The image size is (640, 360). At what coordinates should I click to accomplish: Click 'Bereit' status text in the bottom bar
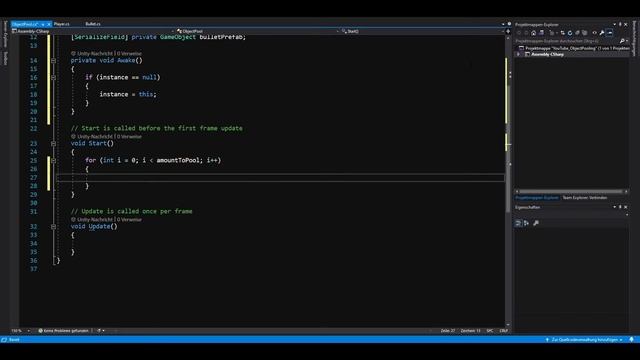click(14, 340)
